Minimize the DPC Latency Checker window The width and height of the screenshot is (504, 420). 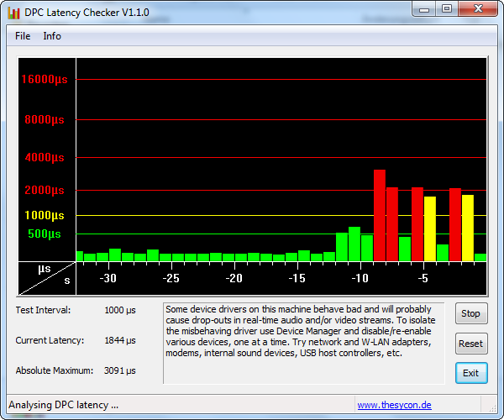click(424, 9)
